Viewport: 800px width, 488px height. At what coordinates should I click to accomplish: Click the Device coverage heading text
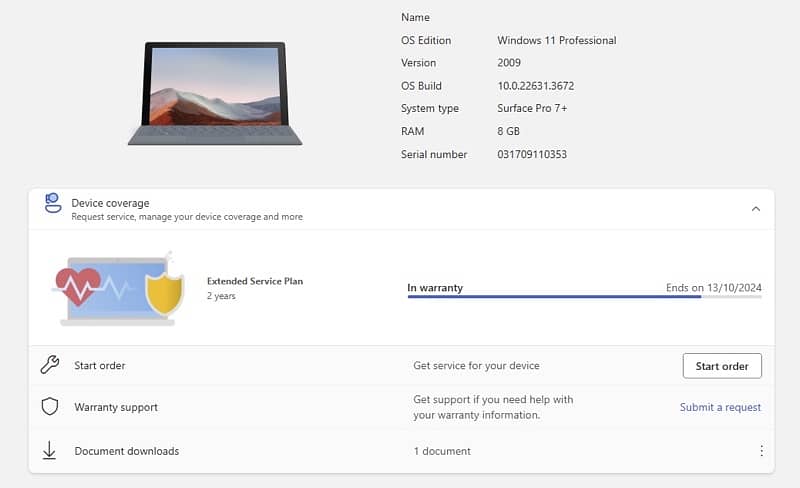[110, 203]
